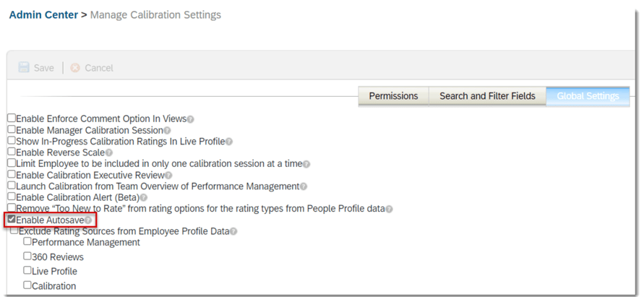Screen dimensions: 644x297
Task: Check Enable Calibration Alert (Beta)
Action: coord(12,197)
